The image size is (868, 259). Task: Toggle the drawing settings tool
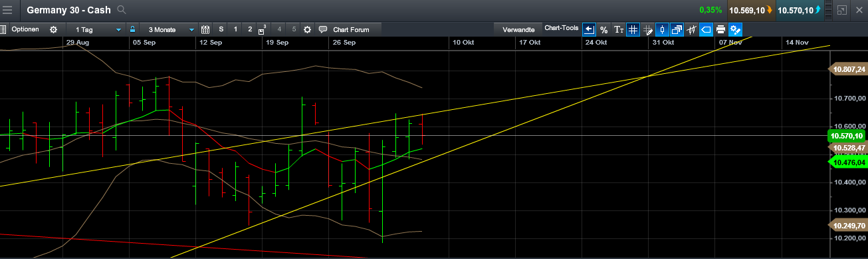pos(735,29)
